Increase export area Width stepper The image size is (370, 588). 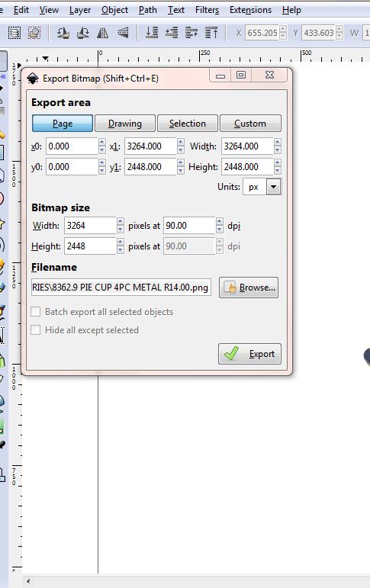point(278,143)
